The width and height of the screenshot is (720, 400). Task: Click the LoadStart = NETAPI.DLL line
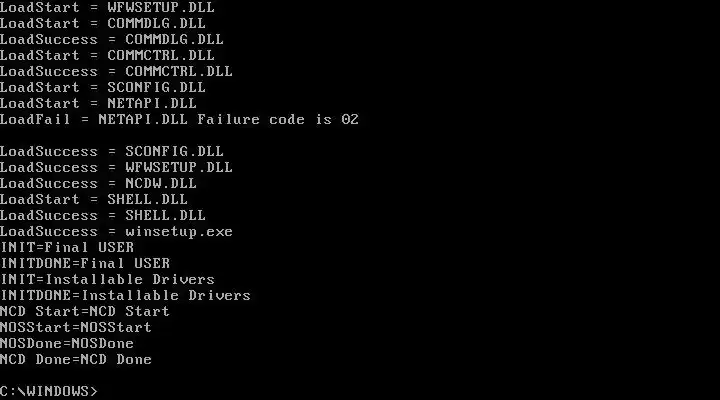click(x=98, y=103)
